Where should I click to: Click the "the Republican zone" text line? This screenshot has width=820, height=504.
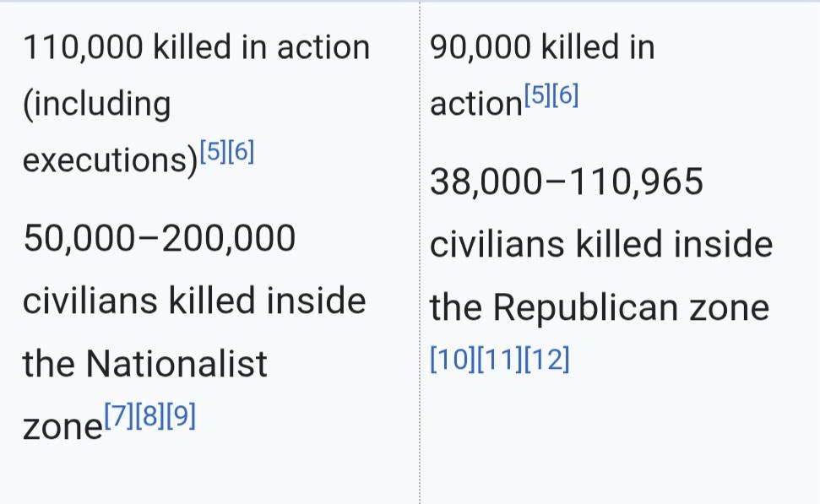pos(600,307)
